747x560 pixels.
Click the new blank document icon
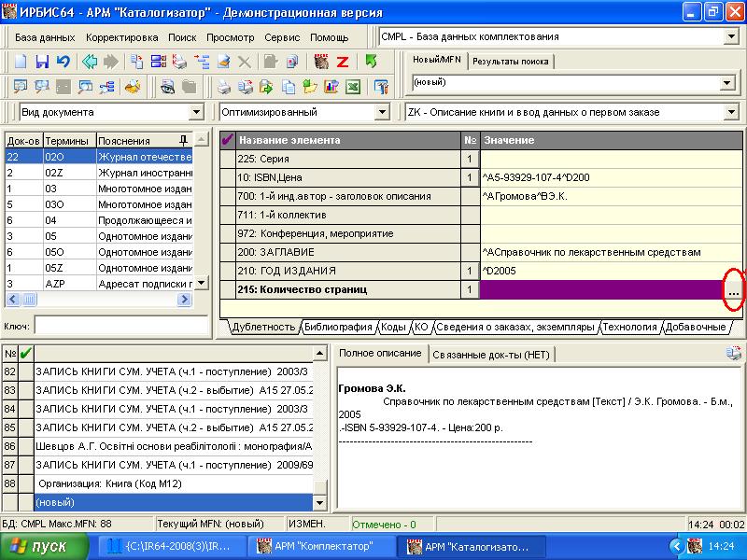tap(21, 62)
